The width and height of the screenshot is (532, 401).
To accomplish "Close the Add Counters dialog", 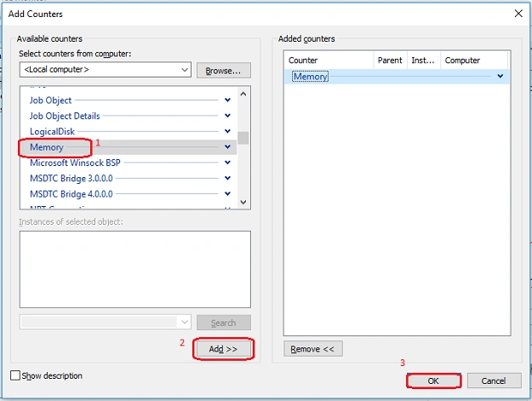I will (x=518, y=14).
